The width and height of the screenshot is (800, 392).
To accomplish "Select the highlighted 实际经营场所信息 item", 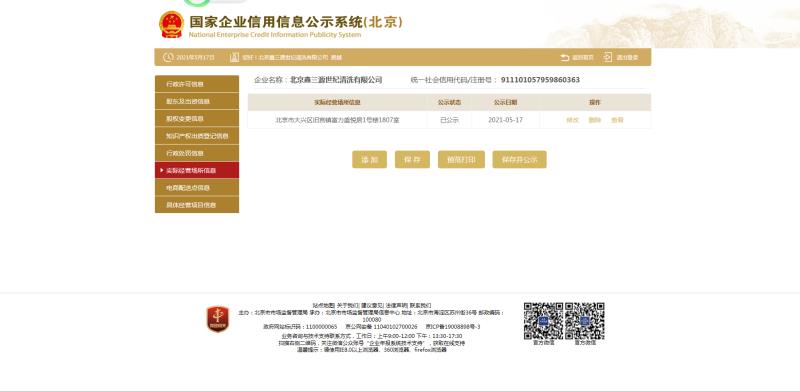I will tap(197, 170).
